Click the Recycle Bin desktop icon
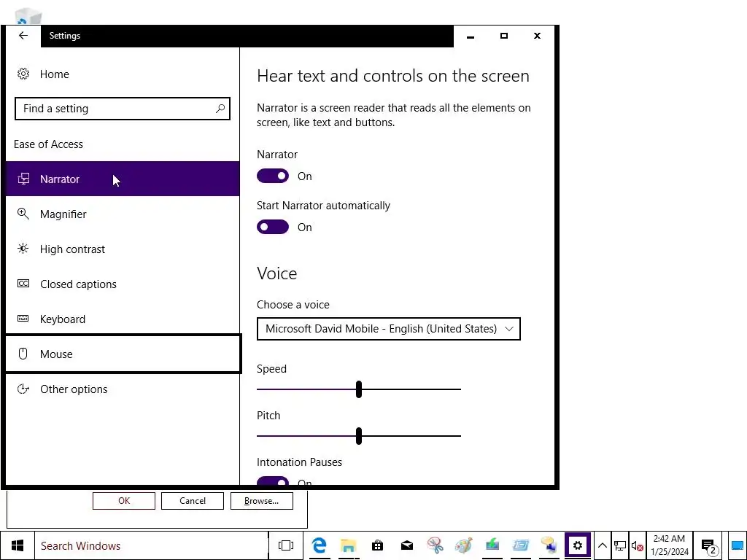The image size is (747, 560). [28, 16]
